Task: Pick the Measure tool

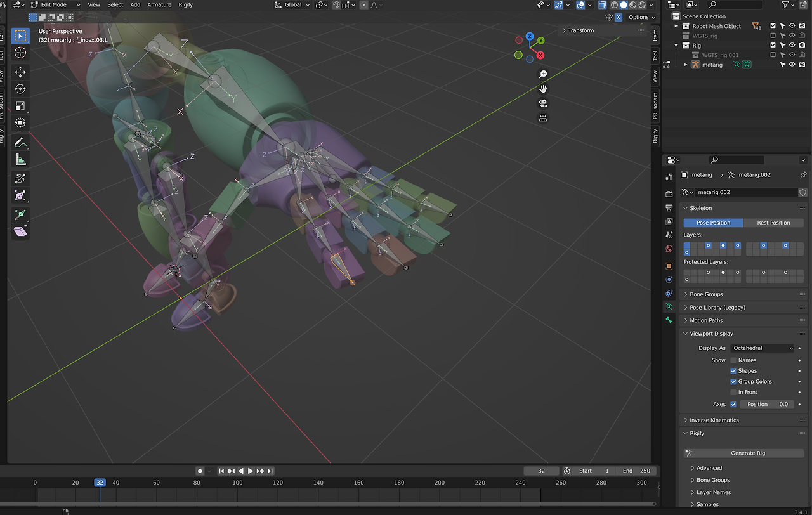Action: [x=20, y=160]
